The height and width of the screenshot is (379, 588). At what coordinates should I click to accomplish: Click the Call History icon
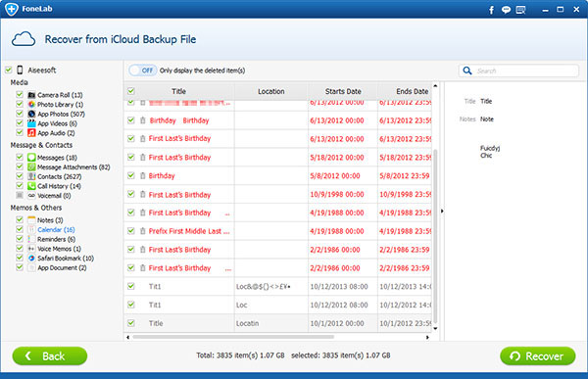(31, 186)
